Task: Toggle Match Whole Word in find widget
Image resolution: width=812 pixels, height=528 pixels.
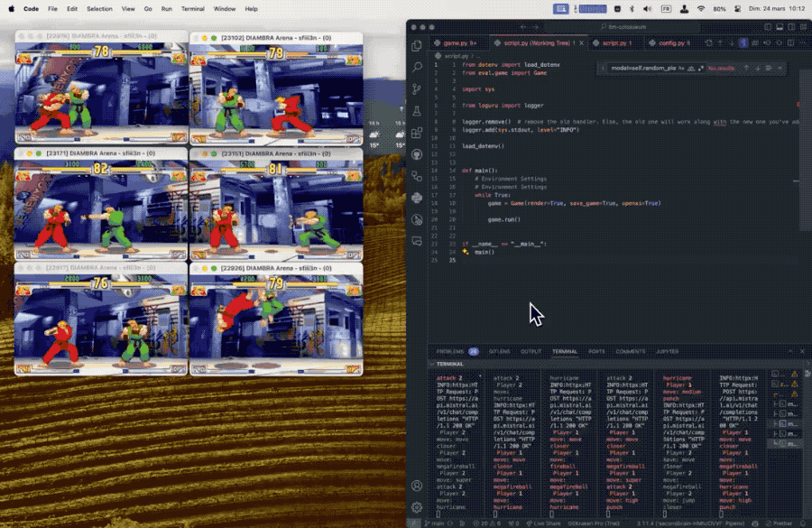Action: pyautogui.click(x=693, y=68)
